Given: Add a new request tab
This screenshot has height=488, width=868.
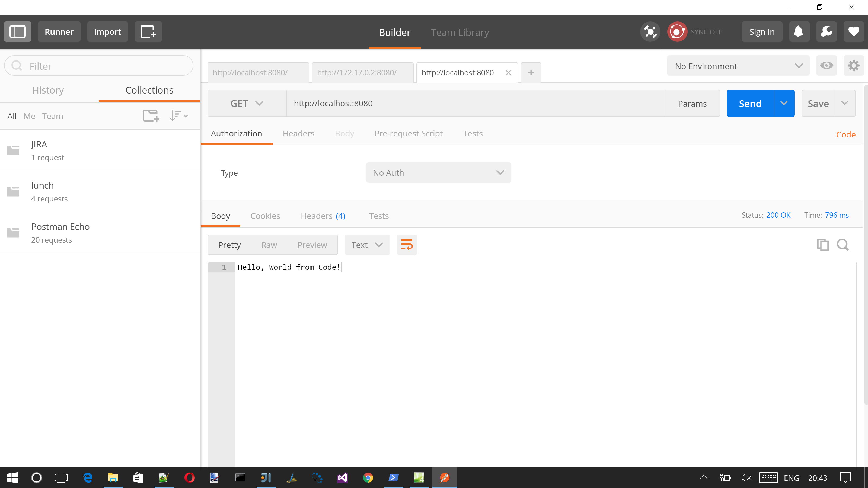Looking at the screenshot, I should tap(531, 72).
